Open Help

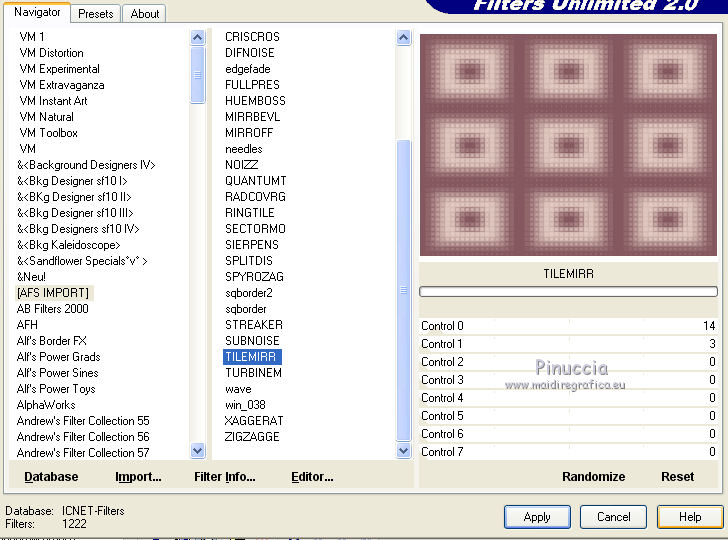(690, 517)
